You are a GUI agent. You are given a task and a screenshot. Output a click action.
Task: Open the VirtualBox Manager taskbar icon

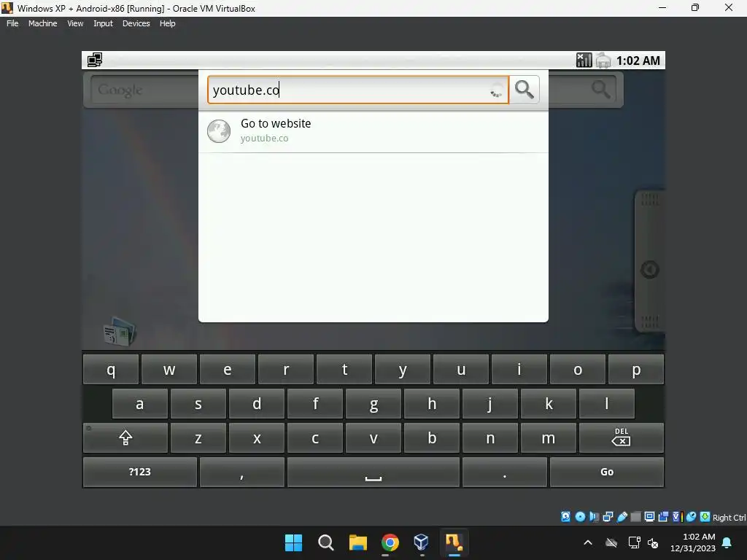pyautogui.click(x=422, y=542)
